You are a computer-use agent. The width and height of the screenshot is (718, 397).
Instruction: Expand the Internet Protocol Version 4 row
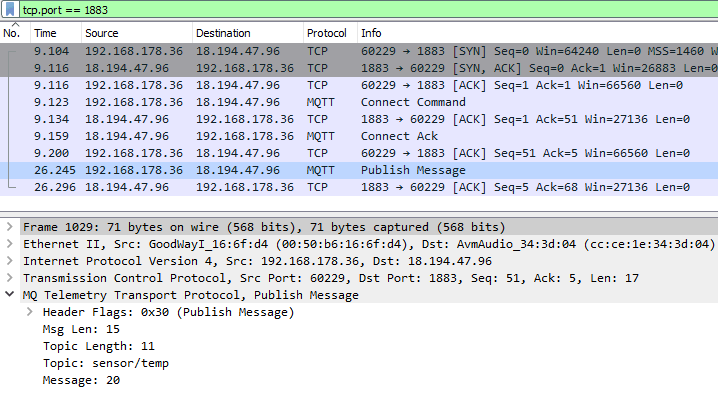(10, 261)
